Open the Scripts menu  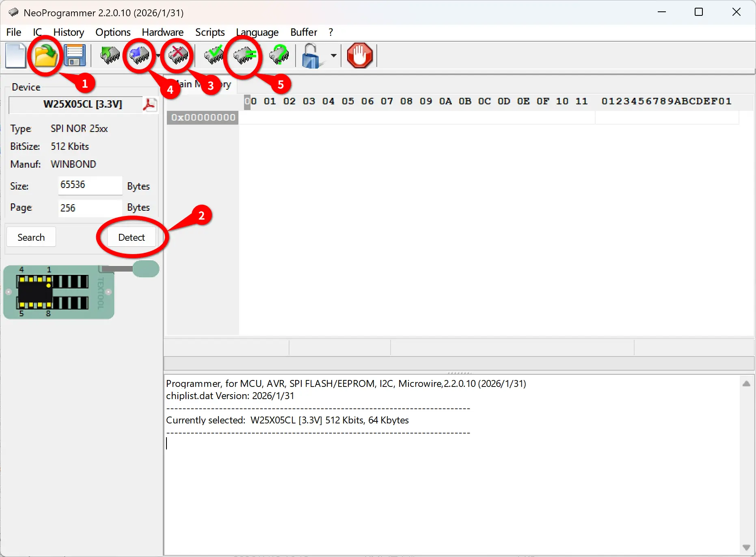210,32
